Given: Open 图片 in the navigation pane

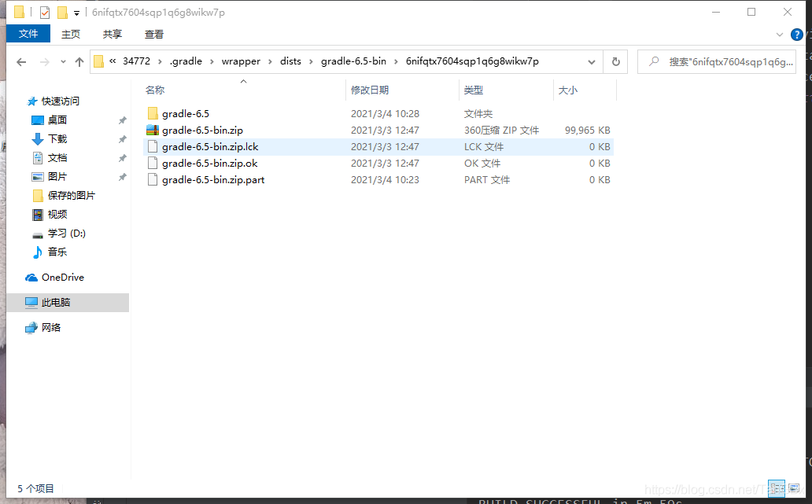Looking at the screenshot, I should [57, 176].
